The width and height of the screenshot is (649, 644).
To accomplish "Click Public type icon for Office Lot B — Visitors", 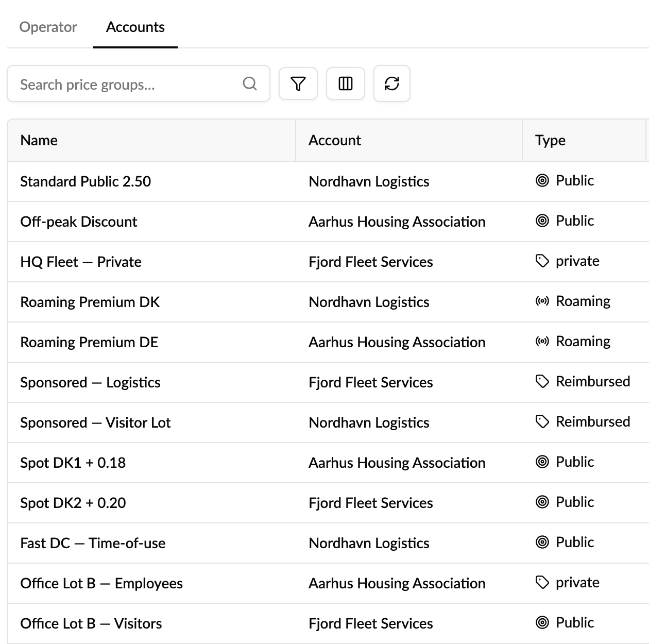I will 542,622.
